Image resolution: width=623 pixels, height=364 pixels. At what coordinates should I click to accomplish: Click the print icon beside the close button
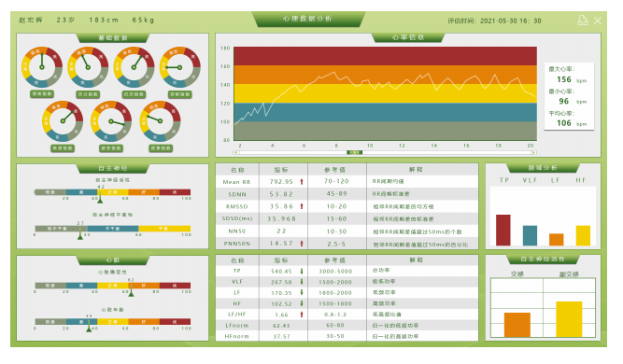click(583, 21)
